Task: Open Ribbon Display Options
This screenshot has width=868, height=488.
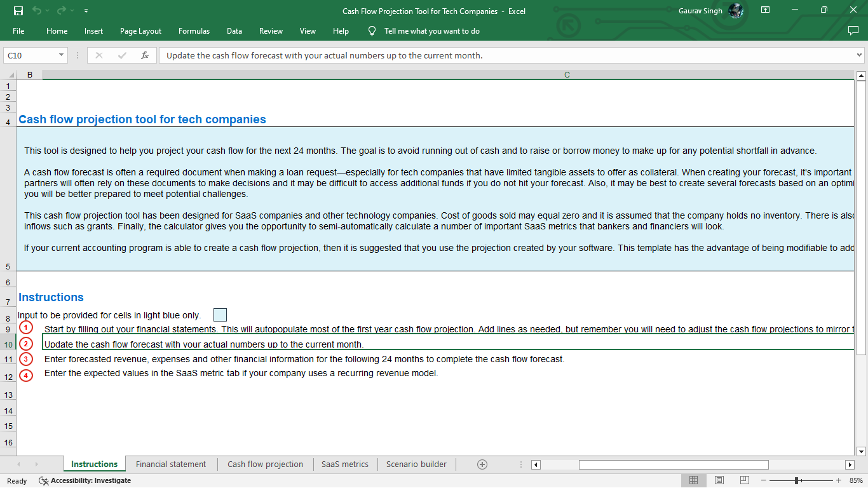Action: point(765,10)
